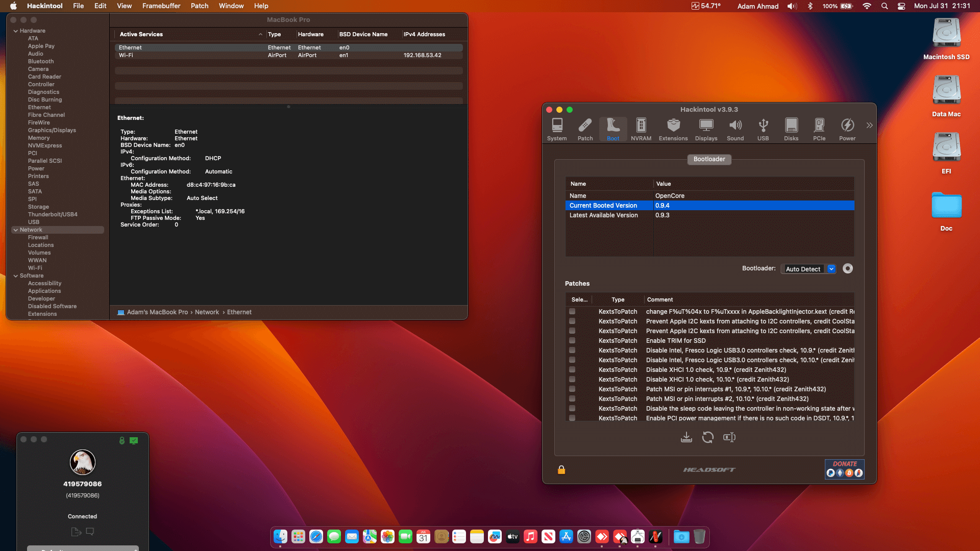Check the Enable TRIM for SSD patch

point(572,340)
